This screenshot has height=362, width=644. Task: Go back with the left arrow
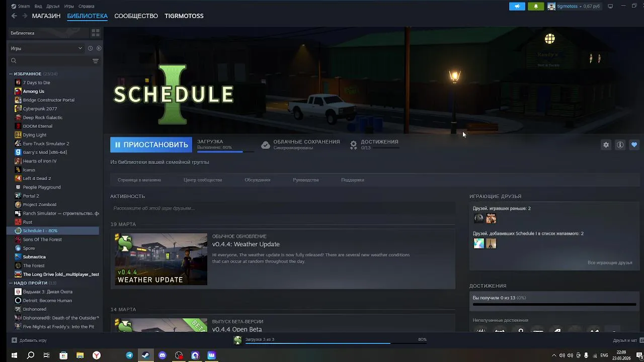pos(14,16)
